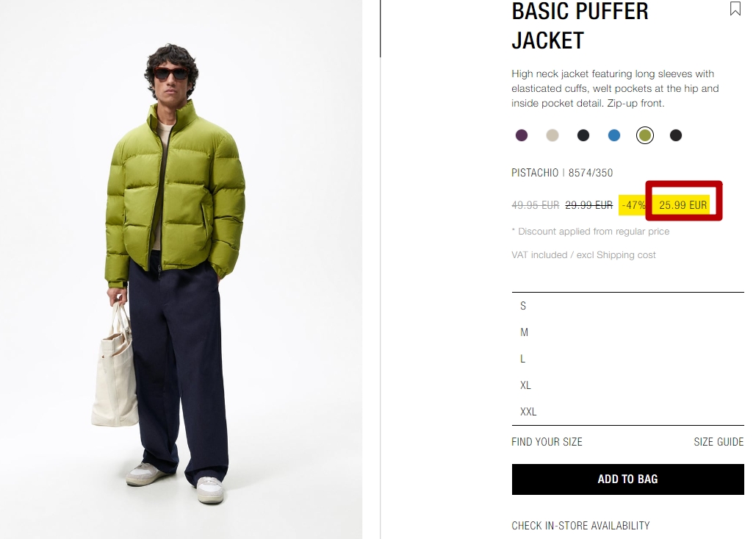Click the -47% discount badge

633,205
